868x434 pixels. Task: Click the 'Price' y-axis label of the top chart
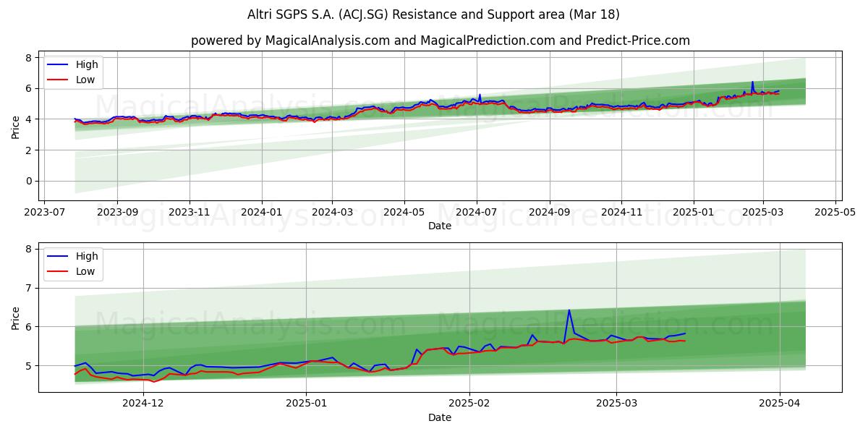[x=16, y=127]
